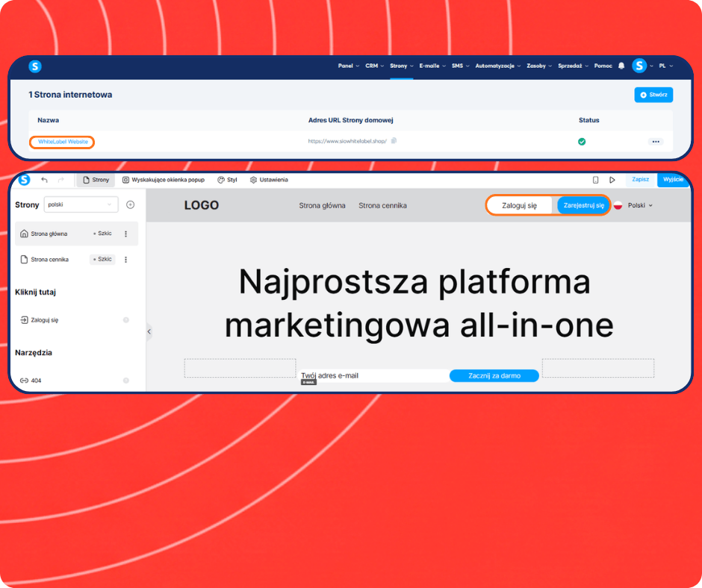Collapse the left sidebar panel
702x588 pixels.
(x=149, y=331)
